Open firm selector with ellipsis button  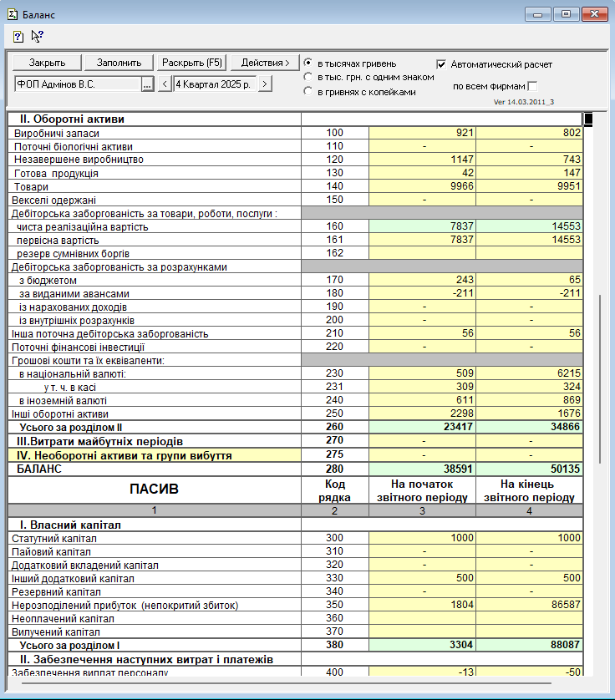click(x=147, y=84)
